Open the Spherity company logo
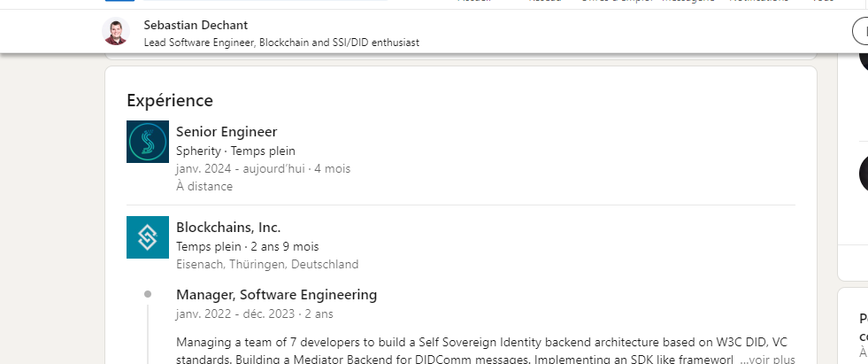Viewport: 868px width, 364px height. coord(147,142)
